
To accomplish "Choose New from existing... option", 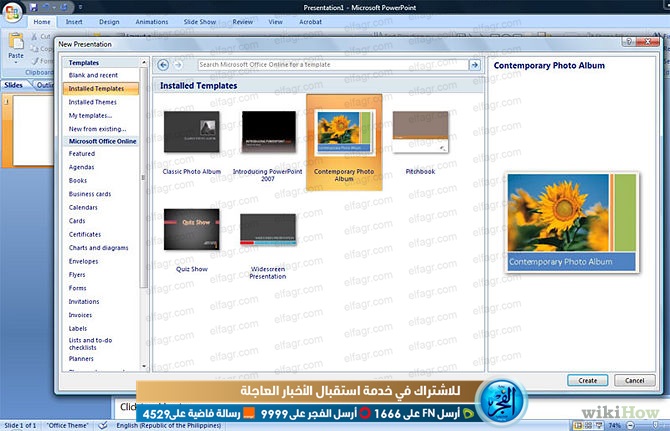I will 97,129.
